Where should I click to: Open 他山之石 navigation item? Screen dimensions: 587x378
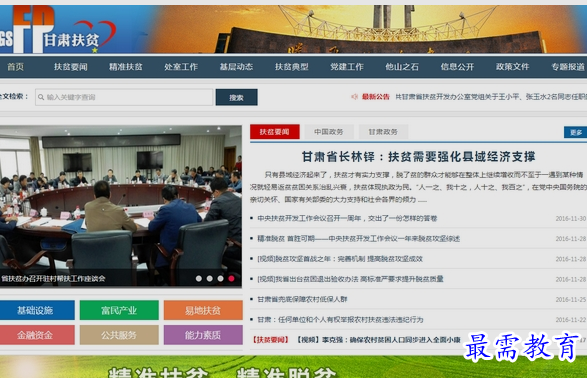[402, 67]
